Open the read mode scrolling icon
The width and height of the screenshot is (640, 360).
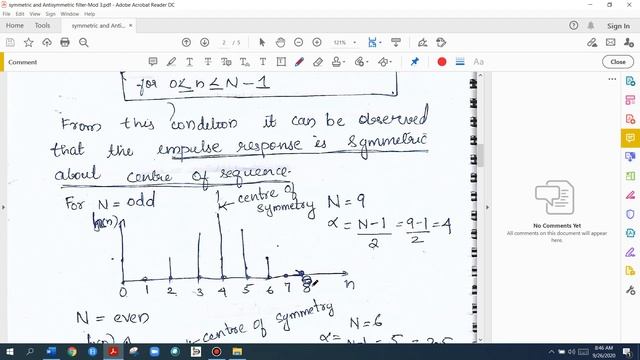[x=396, y=42]
